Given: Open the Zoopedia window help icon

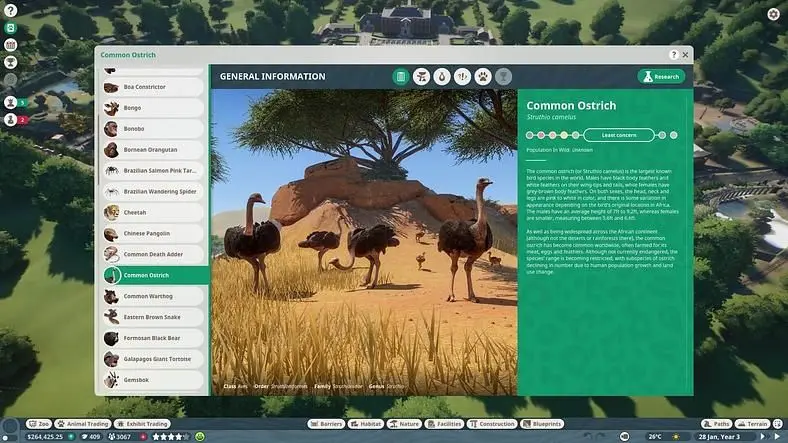Looking at the screenshot, I should coord(674,55).
